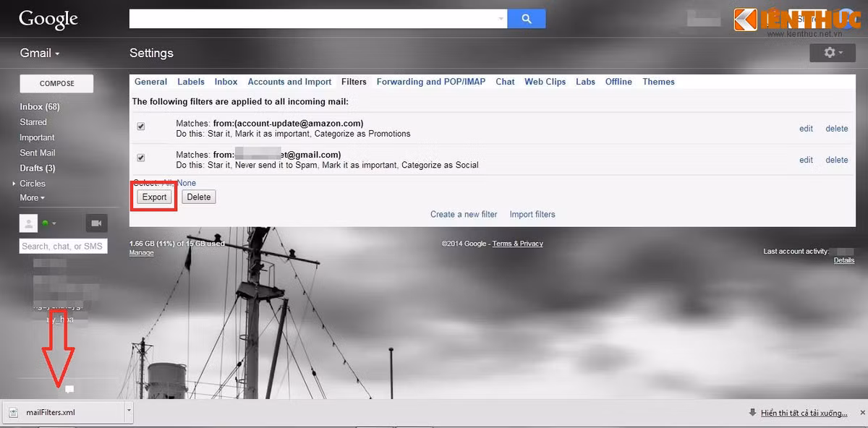Uncheck the gmail.com filter checkbox

pos(141,158)
